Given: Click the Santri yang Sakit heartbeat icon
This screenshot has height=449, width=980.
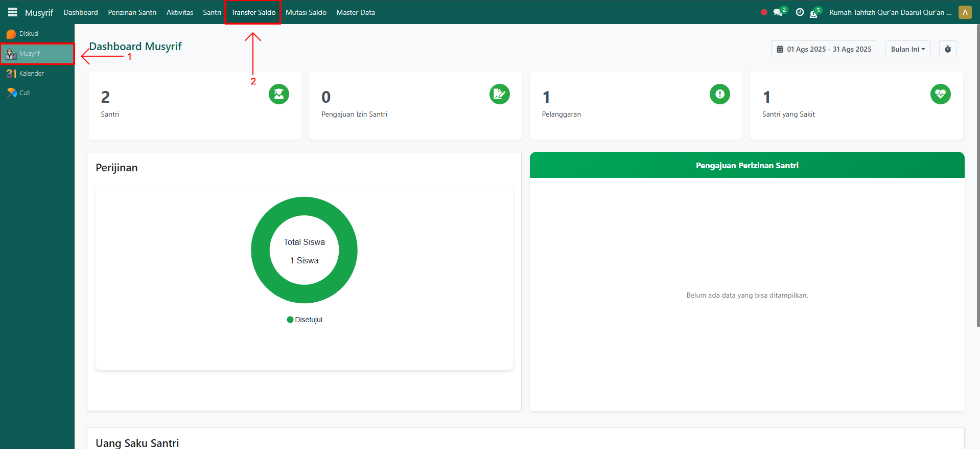Looking at the screenshot, I should 940,94.
